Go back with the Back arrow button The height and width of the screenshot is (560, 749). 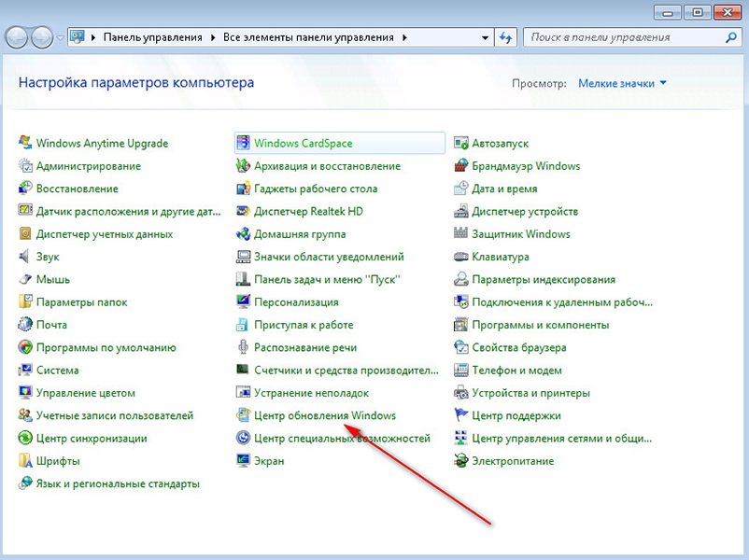[x=16, y=37]
